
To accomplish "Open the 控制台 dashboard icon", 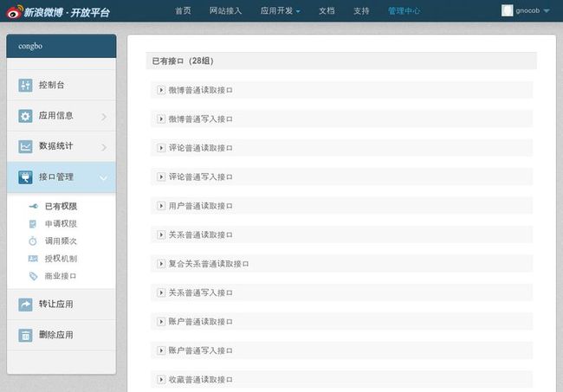I will coord(25,86).
